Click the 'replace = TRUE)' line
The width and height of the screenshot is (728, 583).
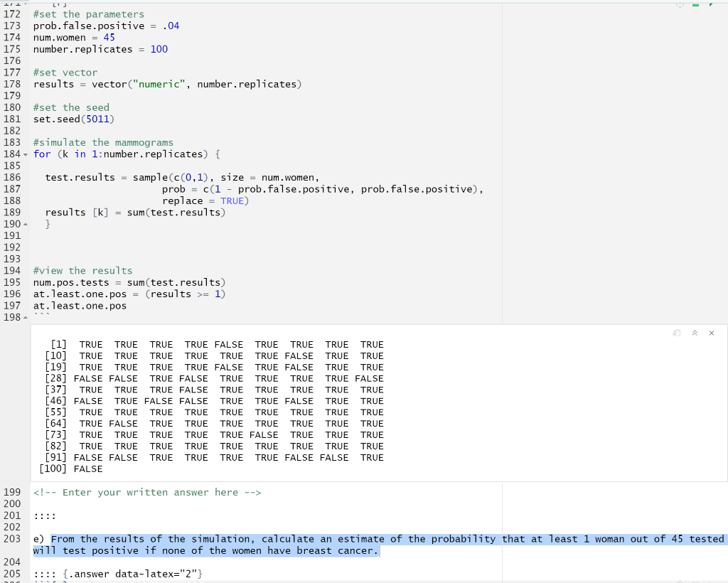click(205, 201)
